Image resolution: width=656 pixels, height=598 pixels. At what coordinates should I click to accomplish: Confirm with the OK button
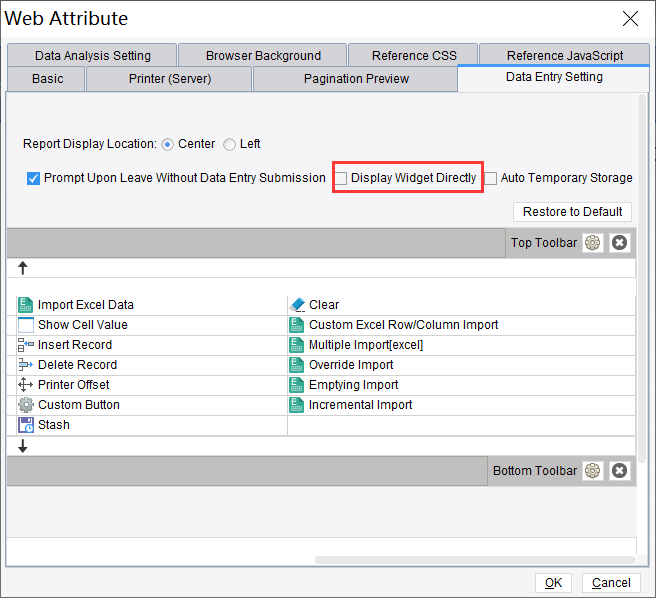point(553,583)
